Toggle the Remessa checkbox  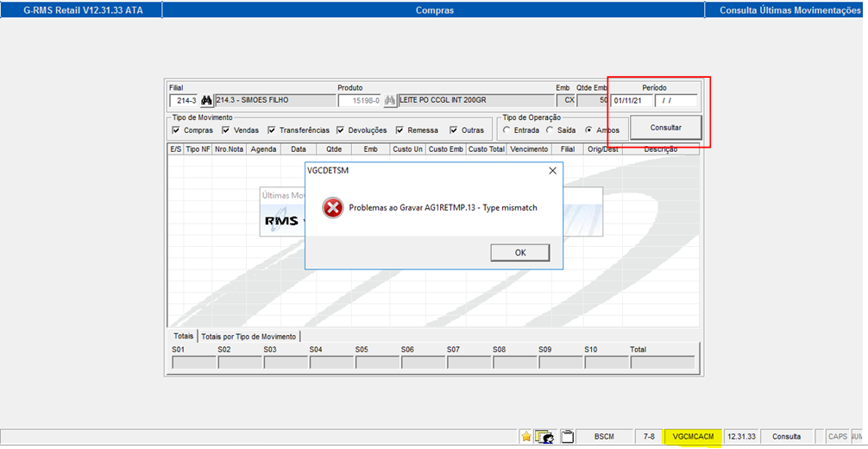399,130
